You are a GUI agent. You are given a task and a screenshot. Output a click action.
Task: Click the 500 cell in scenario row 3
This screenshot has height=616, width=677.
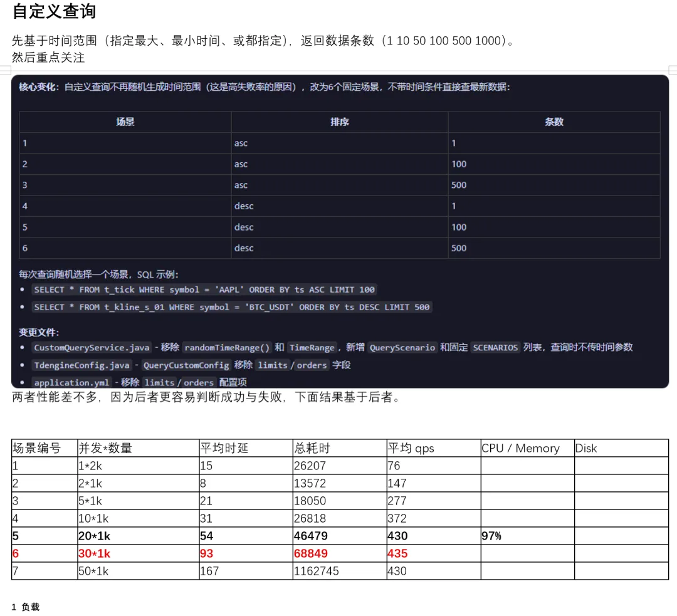tap(554, 185)
